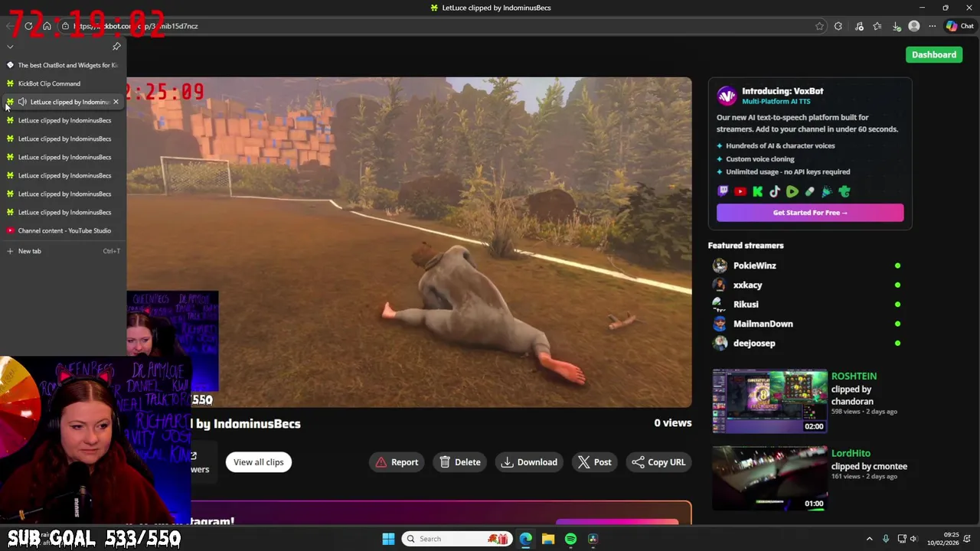Click the Twitch platform icon in VoxBot card

point(723,192)
